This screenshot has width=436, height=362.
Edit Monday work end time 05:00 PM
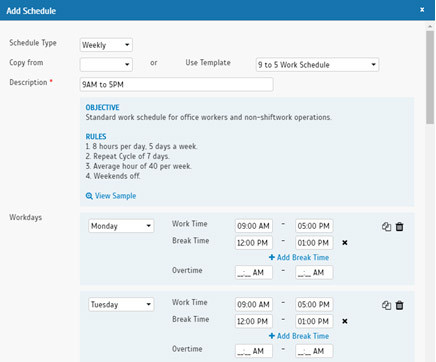(x=314, y=226)
